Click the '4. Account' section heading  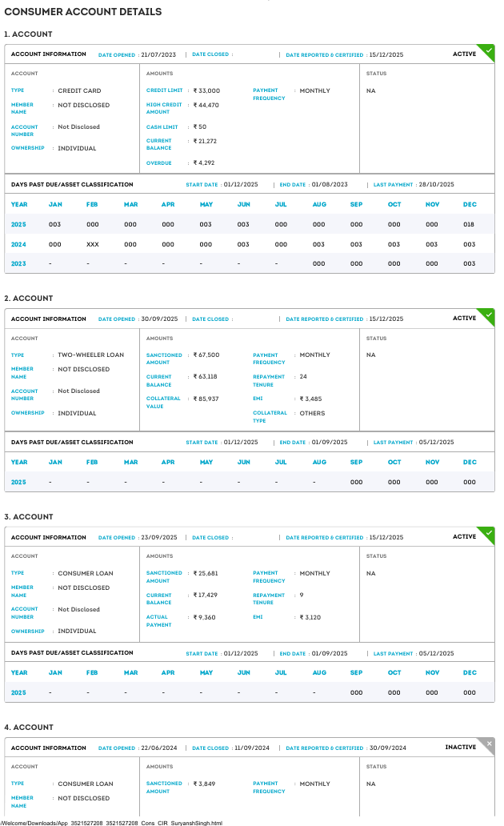click(x=29, y=728)
